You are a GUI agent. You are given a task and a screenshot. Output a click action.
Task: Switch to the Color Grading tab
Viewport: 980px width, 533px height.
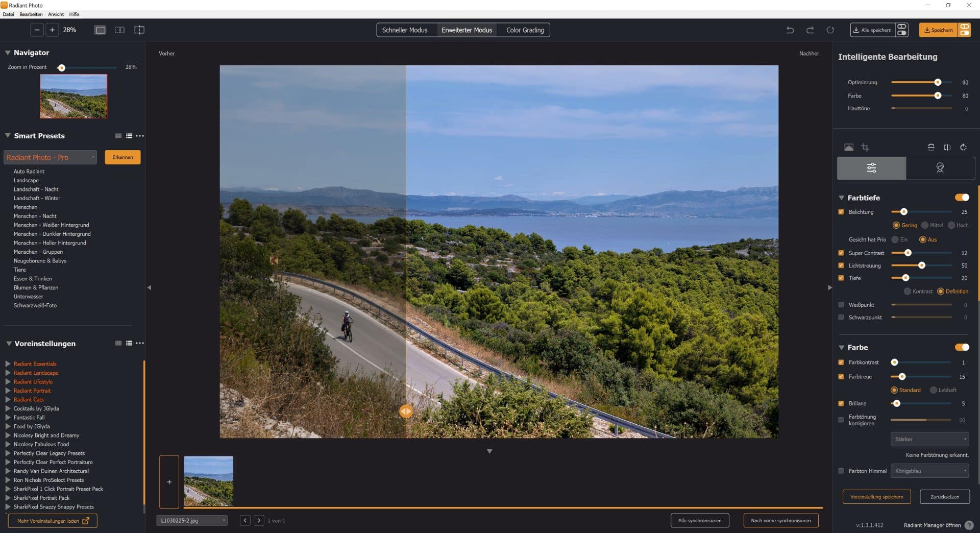point(525,30)
